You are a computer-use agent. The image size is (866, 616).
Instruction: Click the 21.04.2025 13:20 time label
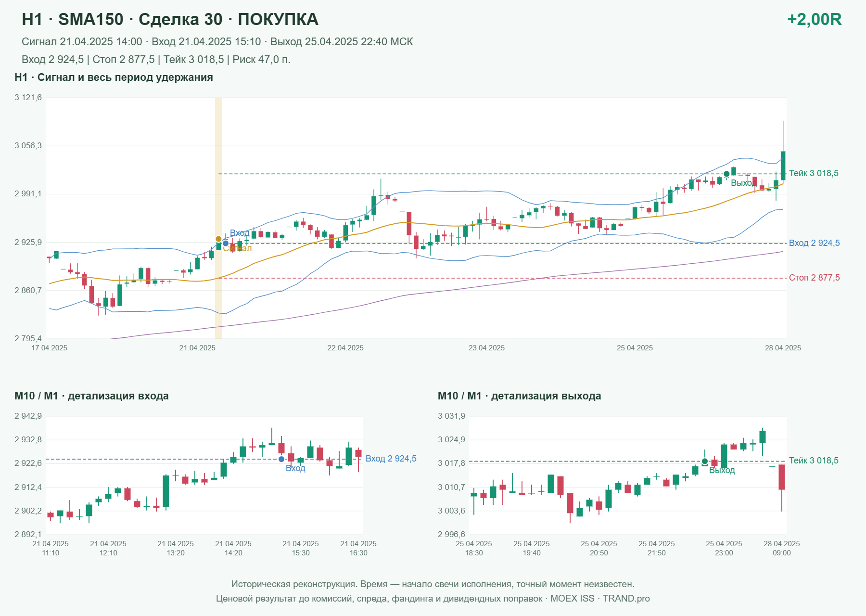point(176,548)
